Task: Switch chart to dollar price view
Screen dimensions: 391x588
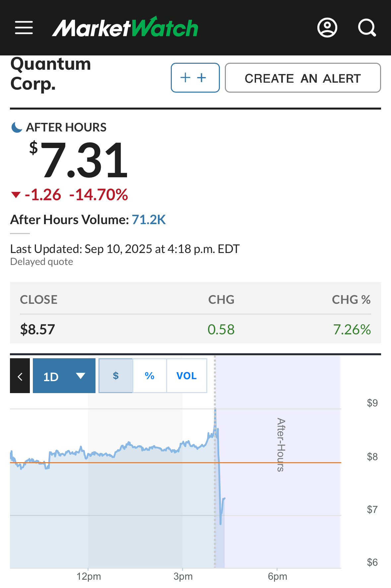Action: pyautogui.click(x=116, y=376)
